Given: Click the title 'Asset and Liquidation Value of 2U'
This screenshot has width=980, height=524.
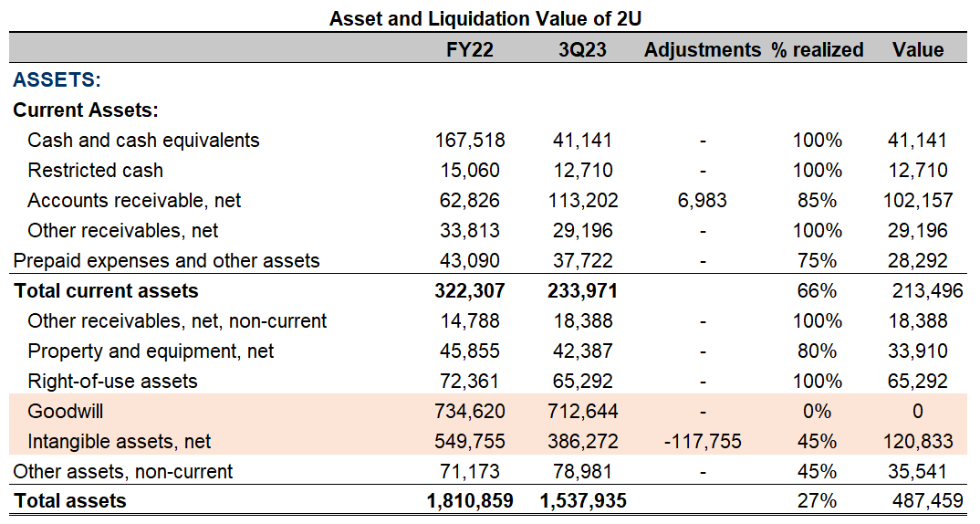Looking at the screenshot, I should pyautogui.click(x=485, y=18).
